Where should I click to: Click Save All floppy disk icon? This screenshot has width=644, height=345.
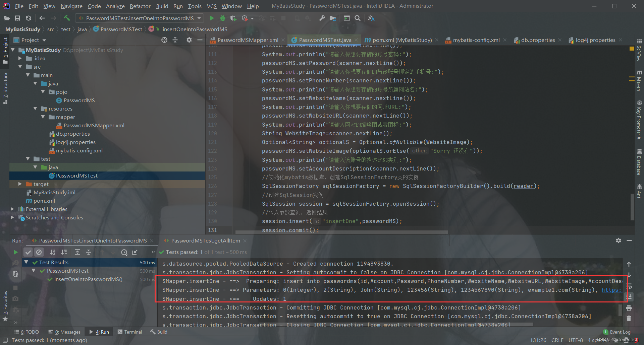(17, 18)
